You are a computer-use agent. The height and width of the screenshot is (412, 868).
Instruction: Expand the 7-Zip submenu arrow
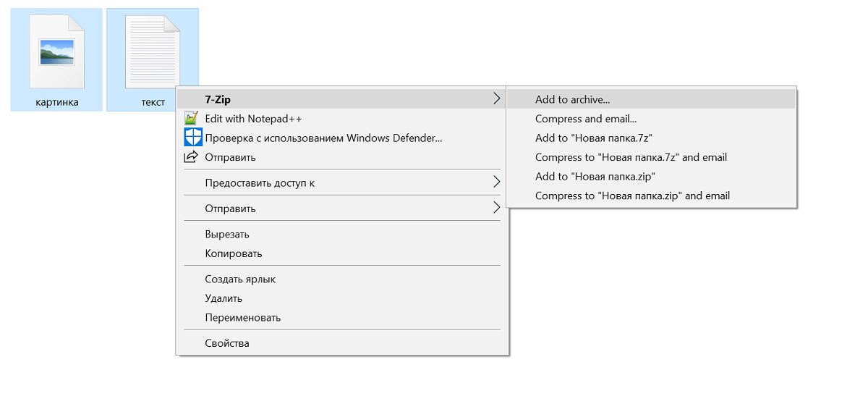tap(496, 99)
